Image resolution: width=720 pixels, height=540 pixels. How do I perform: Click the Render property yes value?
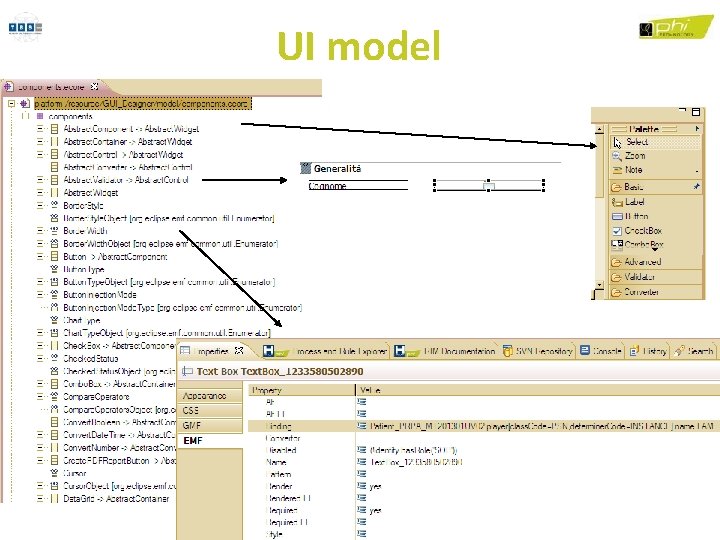pyautogui.click(x=375, y=487)
